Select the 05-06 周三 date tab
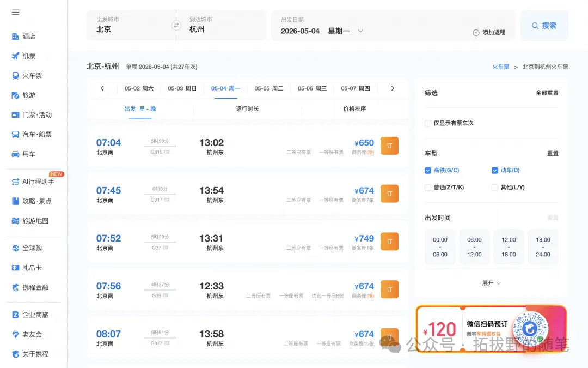Image resolution: width=588 pixels, height=368 pixels. coord(312,88)
